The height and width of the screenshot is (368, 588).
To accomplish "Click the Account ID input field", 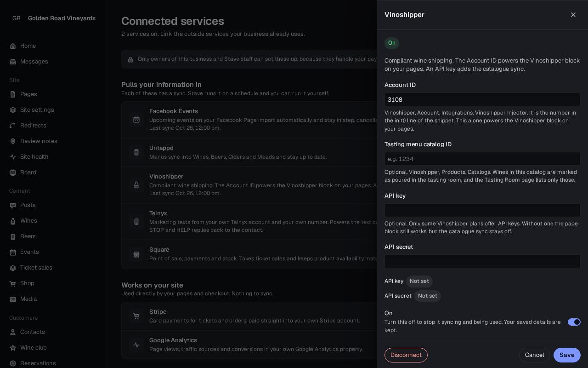I will tap(482, 99).
